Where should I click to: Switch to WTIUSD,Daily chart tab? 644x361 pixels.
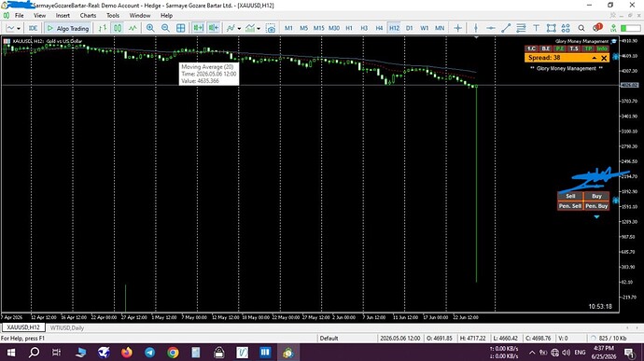pos(67,327)
